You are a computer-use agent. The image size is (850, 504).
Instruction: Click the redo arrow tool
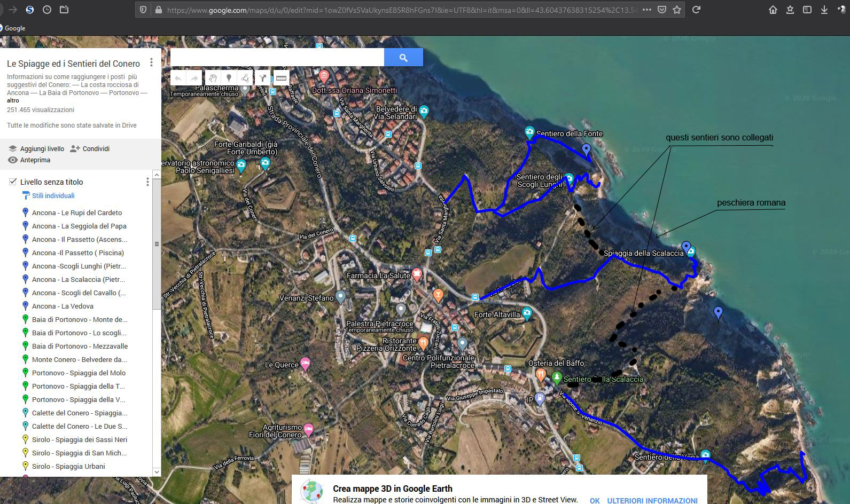pos(194,78)
